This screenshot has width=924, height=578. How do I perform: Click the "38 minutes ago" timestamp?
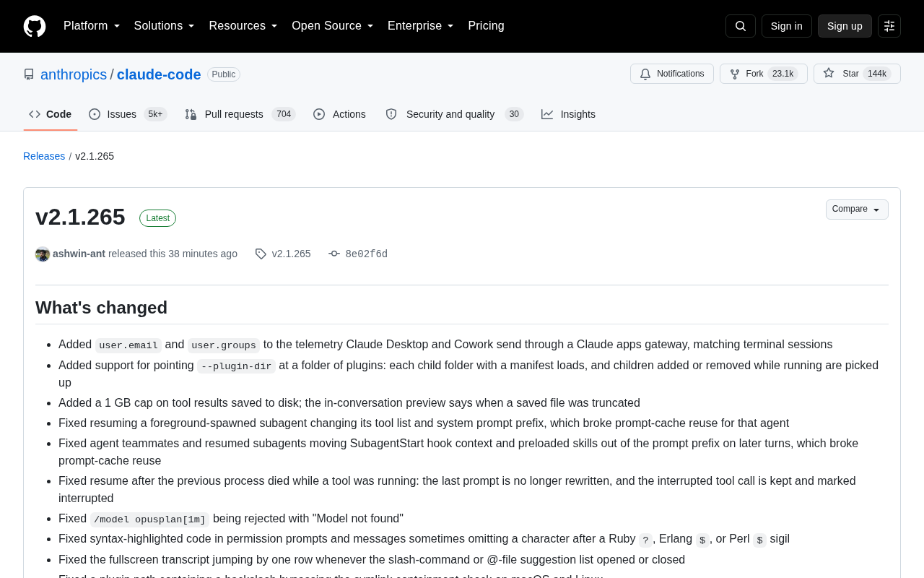(203, 254)
